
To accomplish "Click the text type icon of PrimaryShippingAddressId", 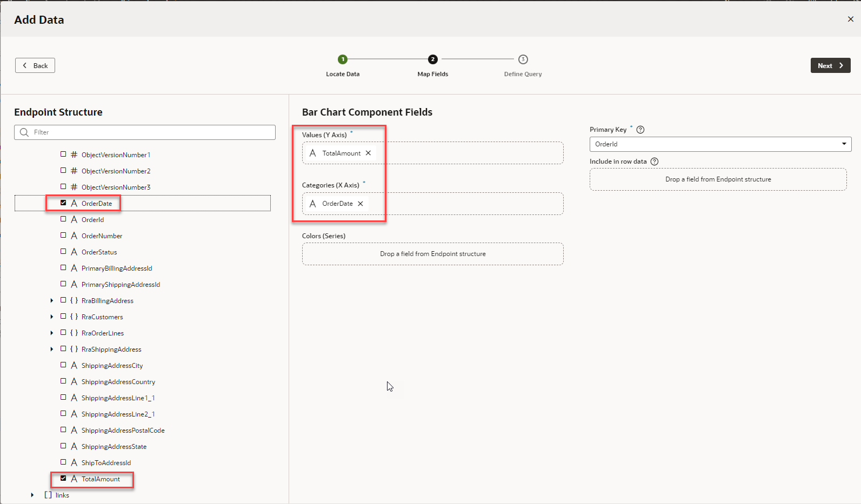I will coord(74,284).
